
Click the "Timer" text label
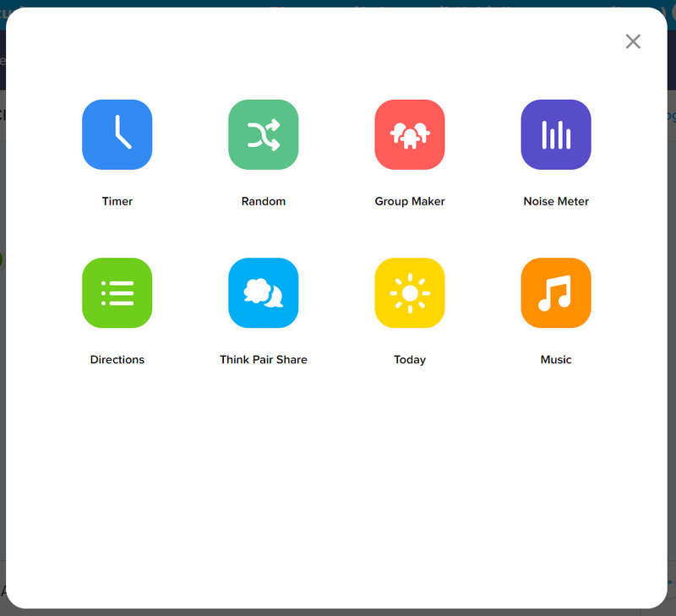(x=117, y=201)
